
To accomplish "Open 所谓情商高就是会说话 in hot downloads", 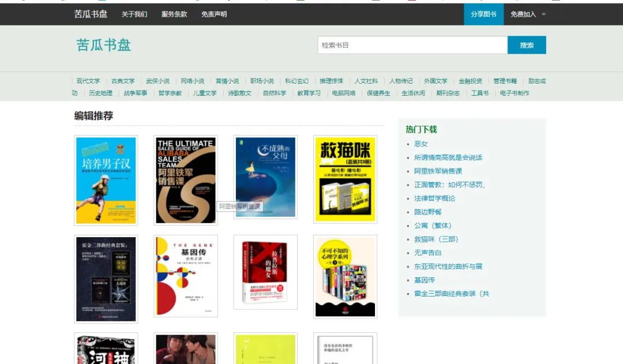I will [448, 157].
